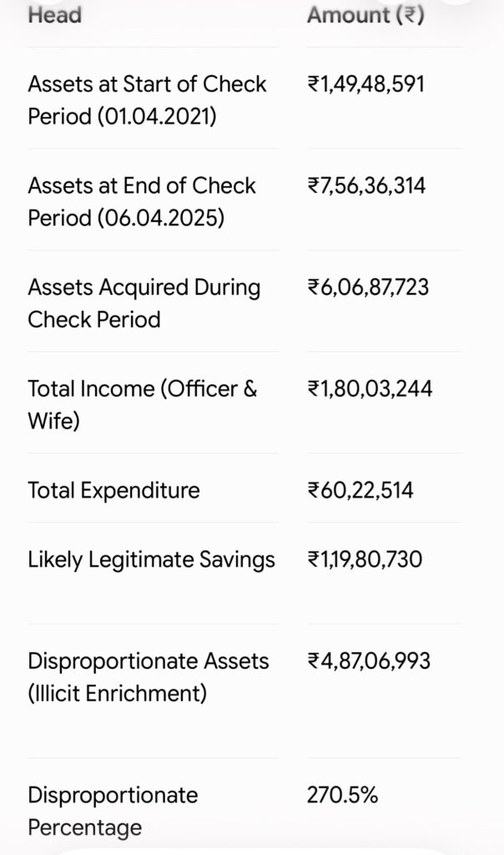504x855 pixels.
Task: Click the amount ₹1,80,03,244
Action: click(370, 389)
